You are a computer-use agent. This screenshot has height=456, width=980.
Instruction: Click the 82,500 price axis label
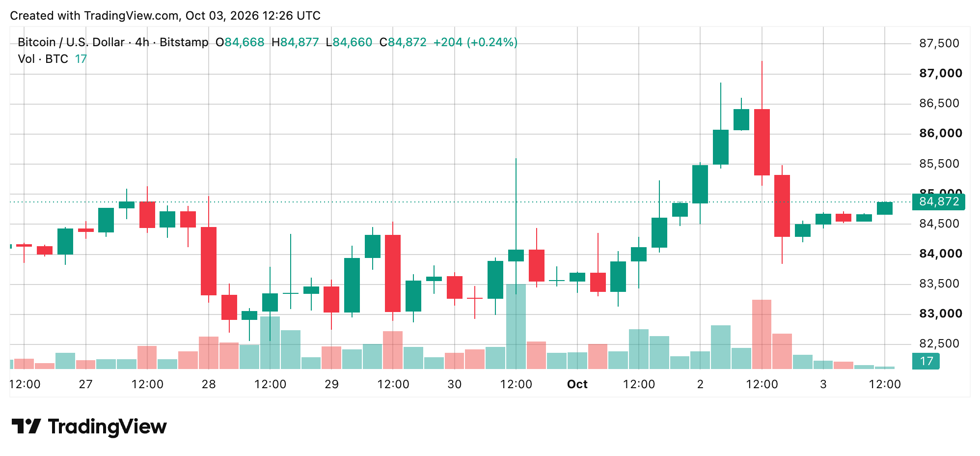pyautogui.click(x=939, y=343)
